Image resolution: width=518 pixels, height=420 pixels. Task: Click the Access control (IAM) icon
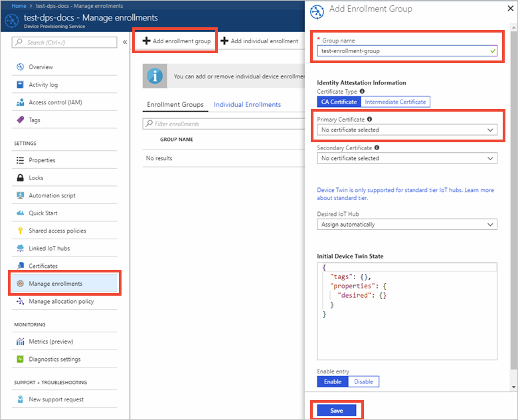click(20, 102)
